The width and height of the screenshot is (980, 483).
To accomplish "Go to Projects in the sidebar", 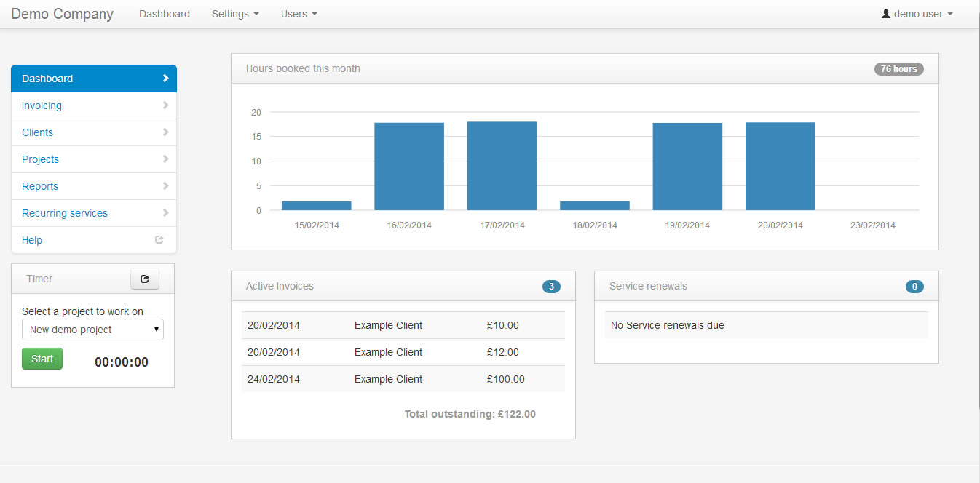I will click(41, 159).
